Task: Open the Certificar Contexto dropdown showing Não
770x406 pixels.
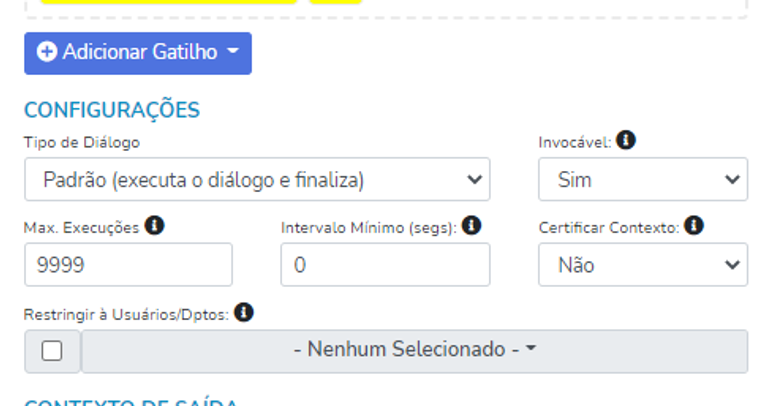Action: coord(642,265)
